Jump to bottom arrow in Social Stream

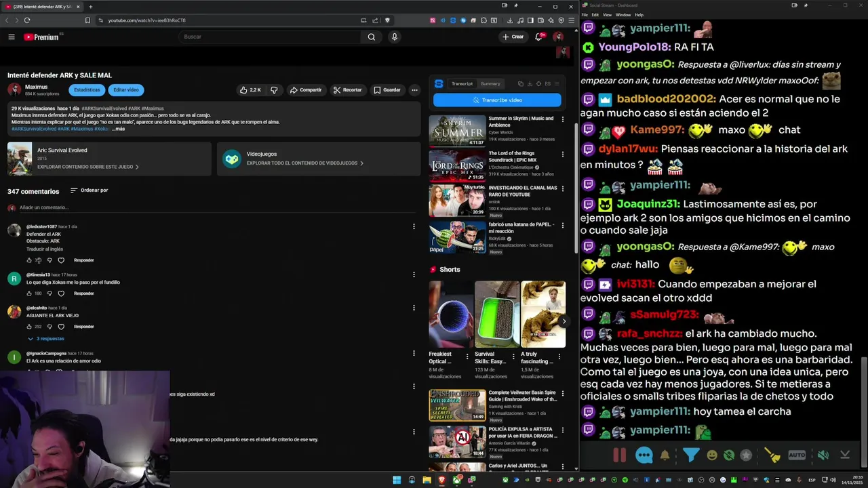(x=845, y=455)
